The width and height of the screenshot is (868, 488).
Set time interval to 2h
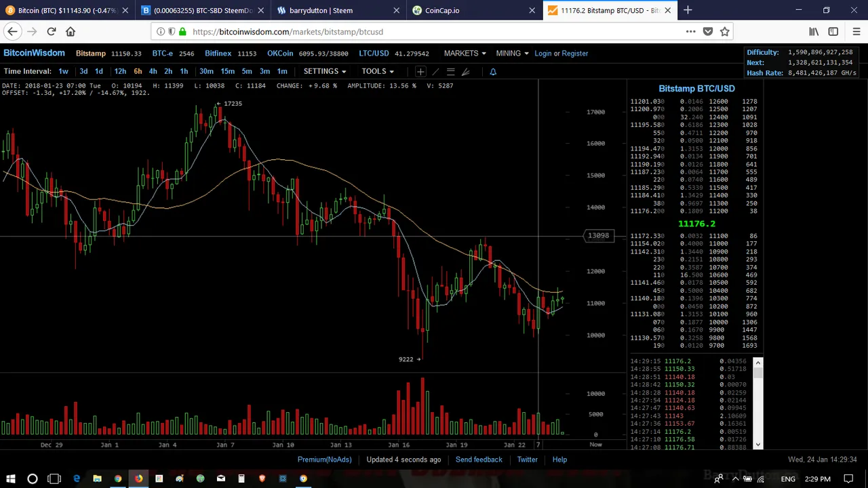point(168,71)
